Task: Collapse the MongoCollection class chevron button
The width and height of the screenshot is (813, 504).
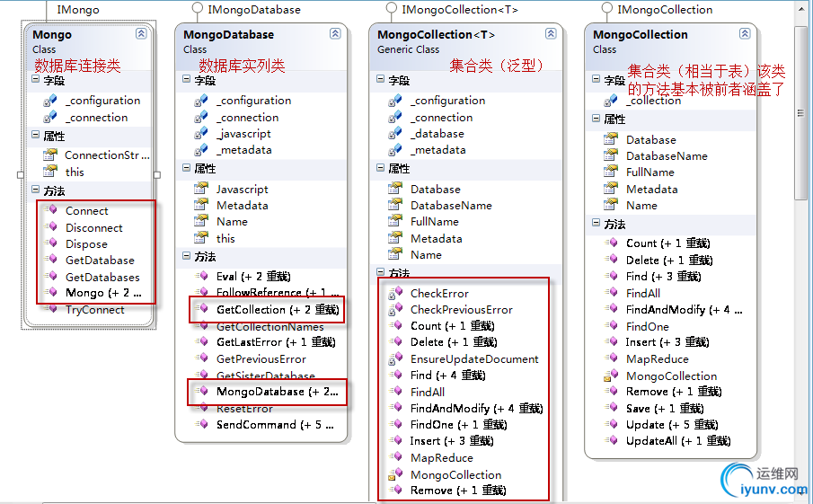Action: pyautogui.click(x=745, y=34)
